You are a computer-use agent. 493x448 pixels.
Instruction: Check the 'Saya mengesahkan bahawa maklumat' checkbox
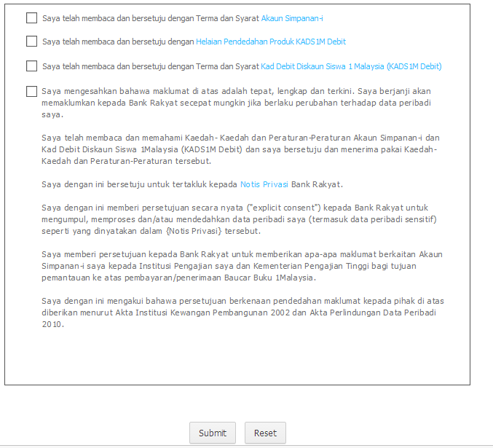click(31, 92)
